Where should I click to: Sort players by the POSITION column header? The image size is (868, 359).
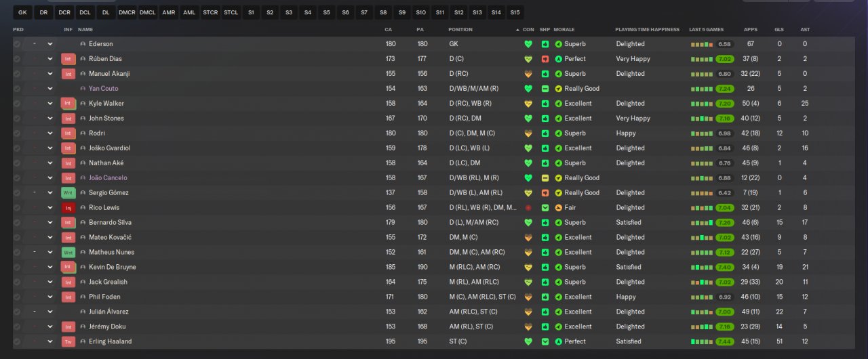(x=460, y=30)
